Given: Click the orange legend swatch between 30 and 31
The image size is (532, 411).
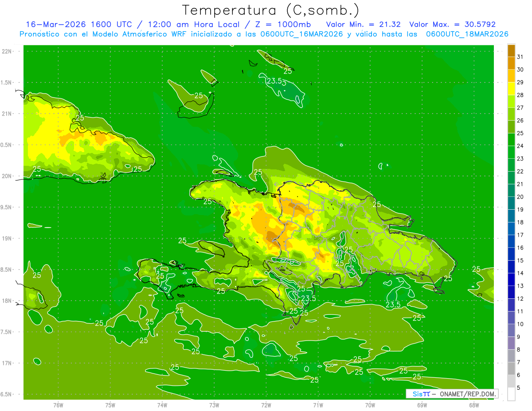Looking at the screenshot, I should [x=511, y=63].
